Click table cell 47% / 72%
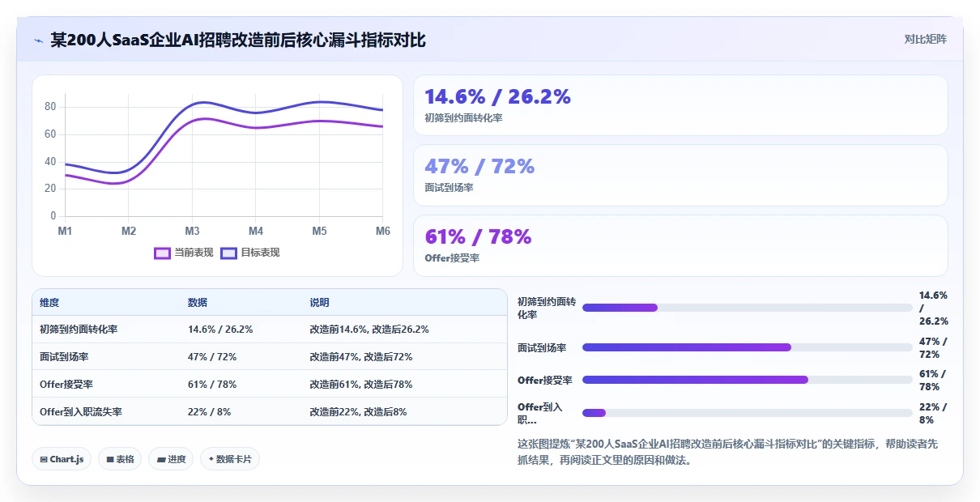 pos(212,357)
